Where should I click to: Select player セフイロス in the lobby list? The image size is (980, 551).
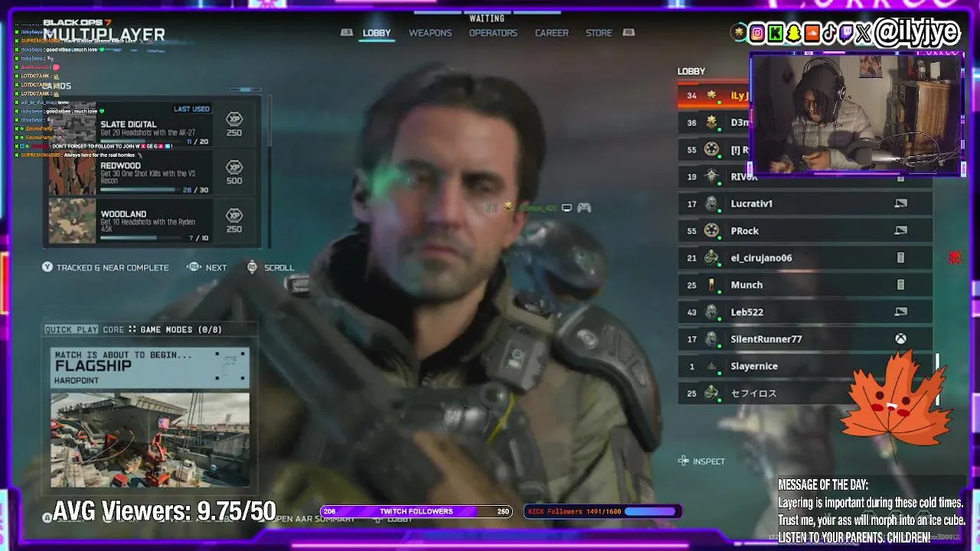pyautogui.click(x=805, y=393)
